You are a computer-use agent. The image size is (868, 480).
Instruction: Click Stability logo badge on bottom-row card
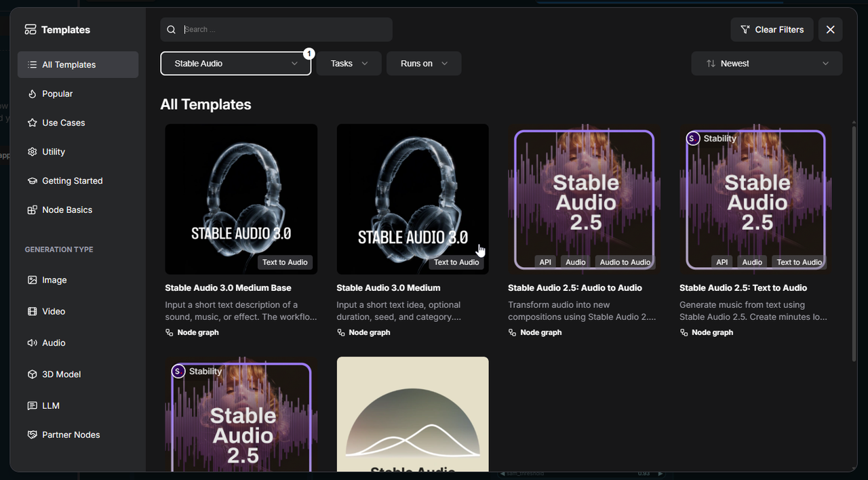pyautogui.click(x=178, y=372)
